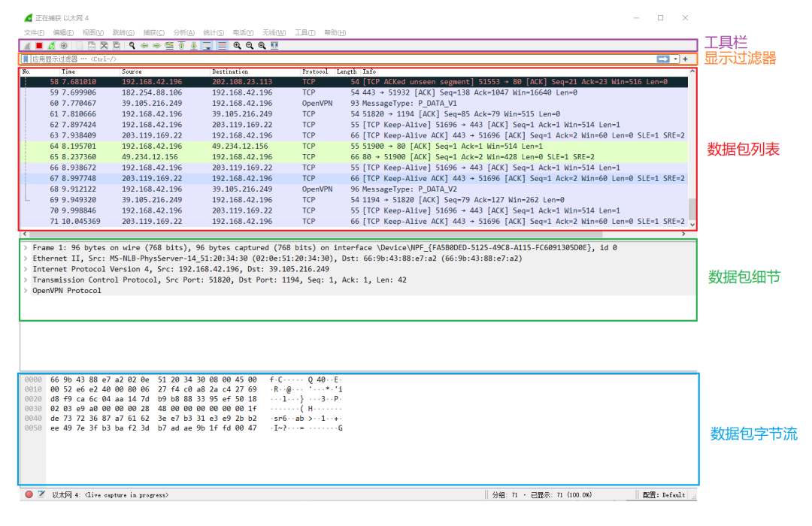Select packet 68 OpenVPN P_DATA_V2 row
The height and width of the screenshot is (526, 812).
click(354, 189)
